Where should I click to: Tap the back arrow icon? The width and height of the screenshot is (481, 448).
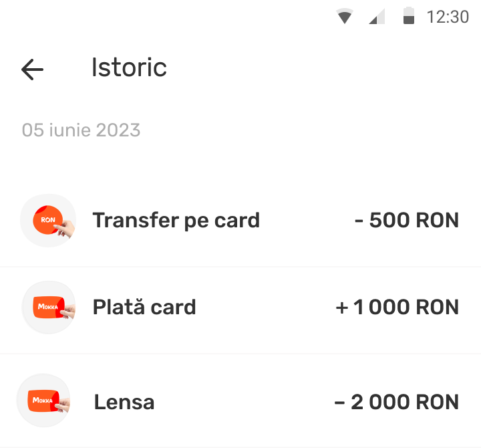point(32,69)
